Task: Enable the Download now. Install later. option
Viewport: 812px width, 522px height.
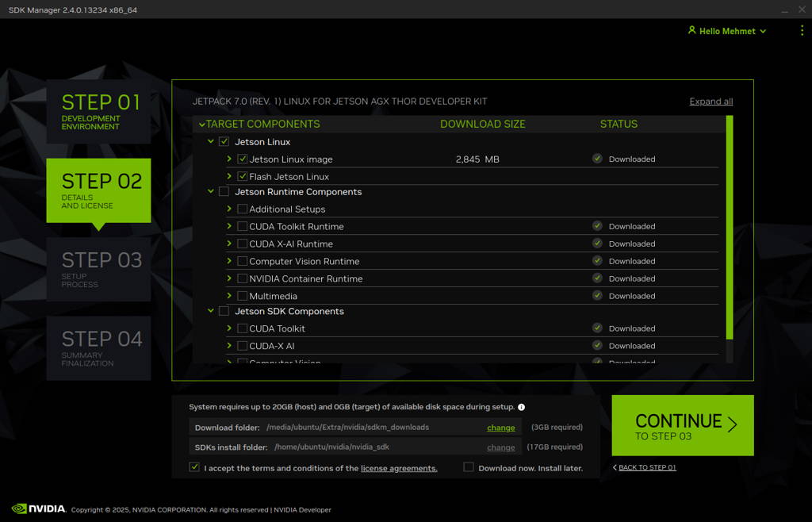Action: 469,467
